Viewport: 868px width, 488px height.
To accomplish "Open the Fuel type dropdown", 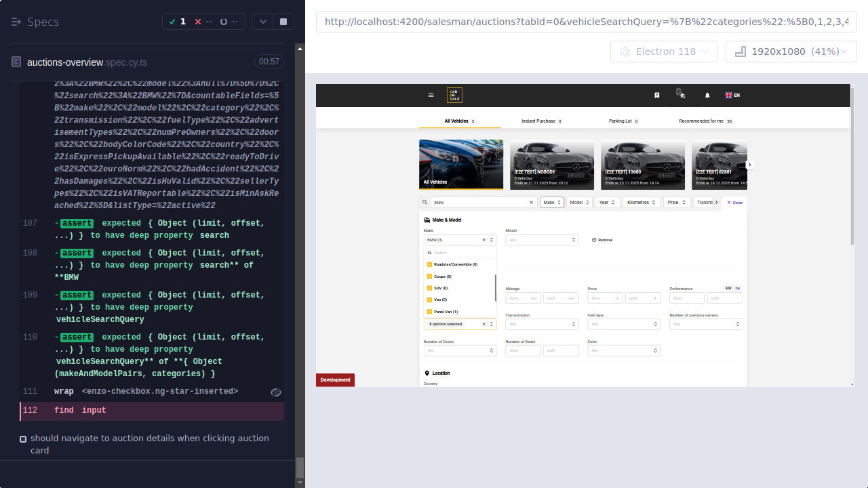I will click(624, 323).
